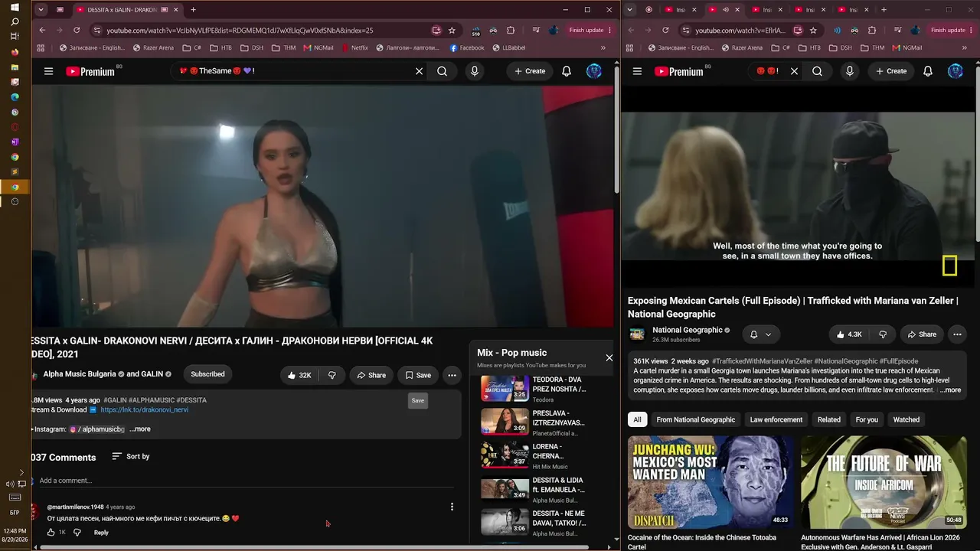Open the muted-audio tab in right Chrome window
This screenshot has width=980, height=551.
(x=725, y=10)
